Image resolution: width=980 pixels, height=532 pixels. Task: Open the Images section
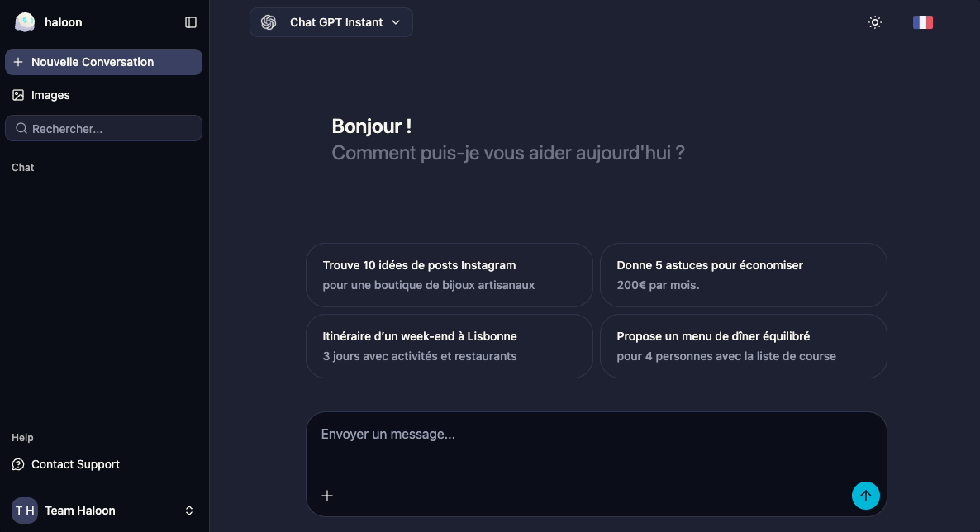point(50,95)
